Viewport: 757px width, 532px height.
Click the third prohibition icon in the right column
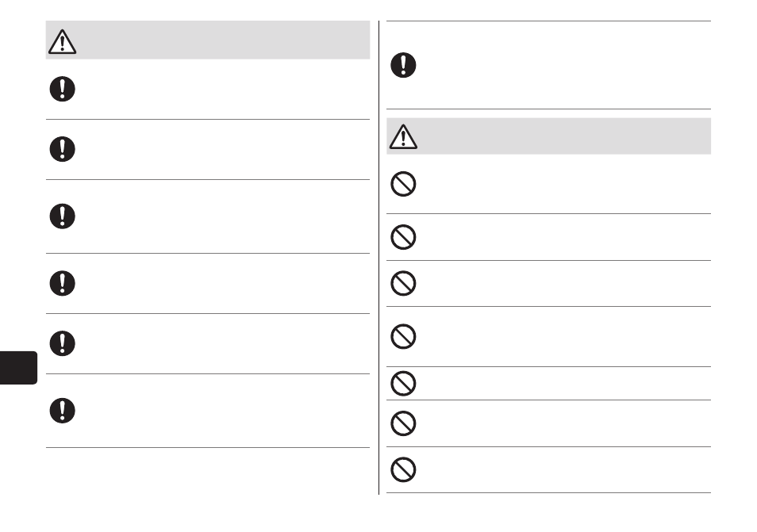(403, 283)
